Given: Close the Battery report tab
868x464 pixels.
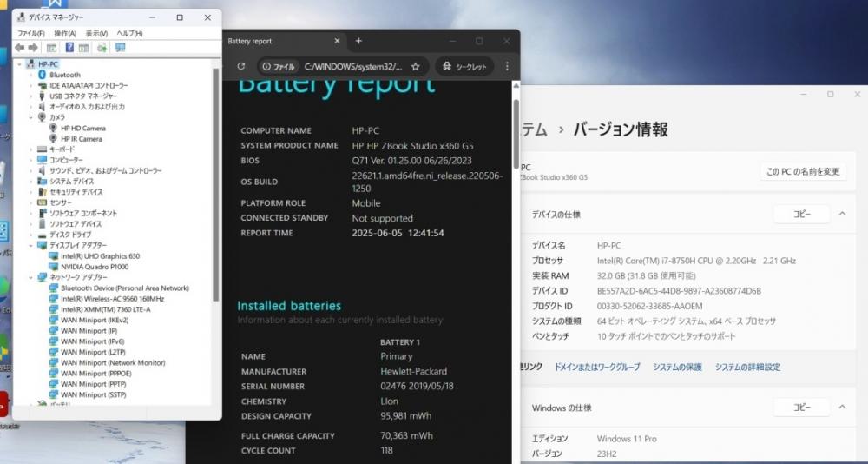Looking at the screenshot, I should [337, 41].
